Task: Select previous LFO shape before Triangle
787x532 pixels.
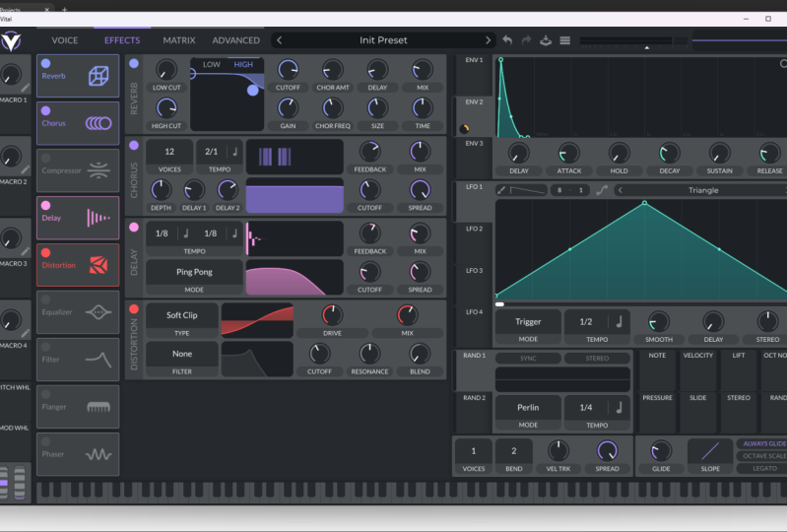Action: pos(621,190)
